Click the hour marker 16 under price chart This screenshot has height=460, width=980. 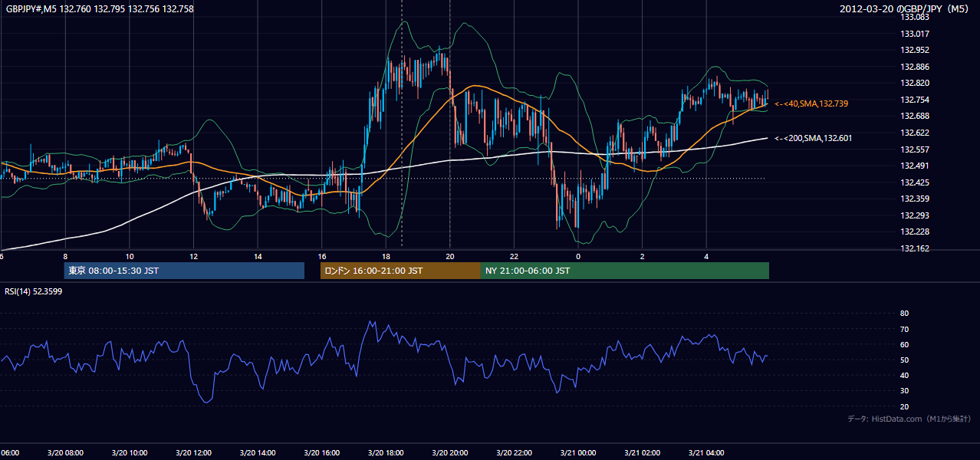322,256
